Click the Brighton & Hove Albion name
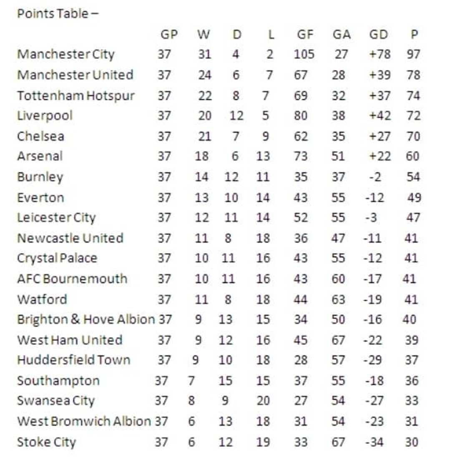This screenshot has height=476, width=467. click(x=85, y=320)
